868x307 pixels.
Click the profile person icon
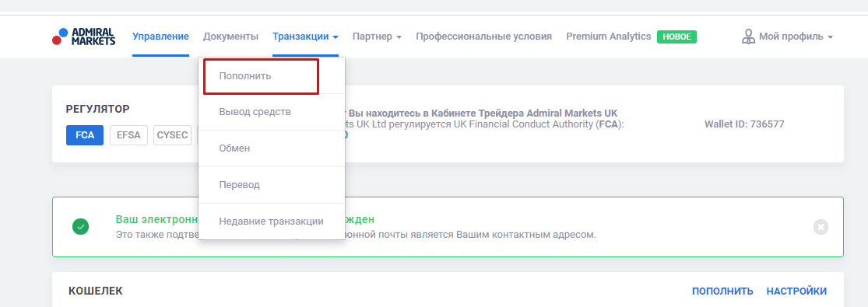pos(748,37)
